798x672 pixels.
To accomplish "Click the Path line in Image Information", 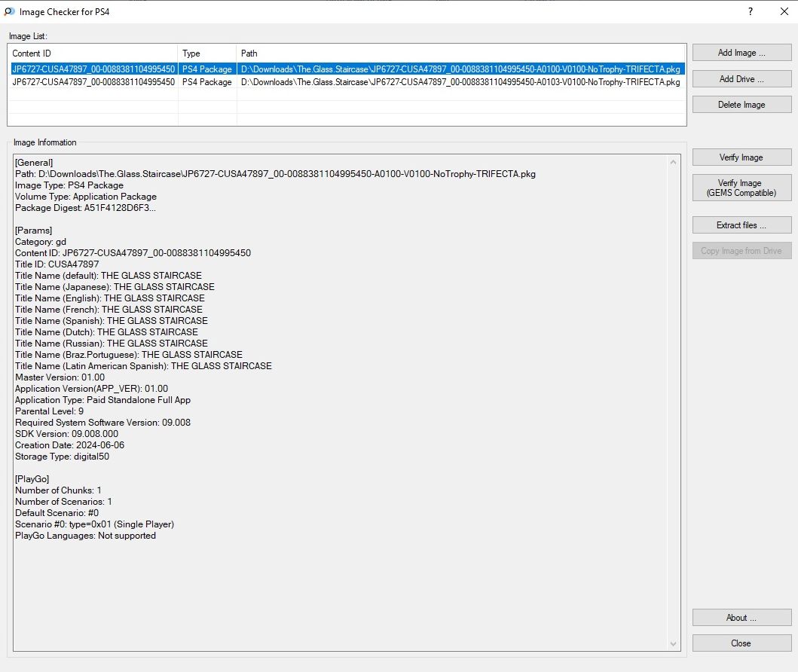I will pyautogui.click(x=275, y=173).
